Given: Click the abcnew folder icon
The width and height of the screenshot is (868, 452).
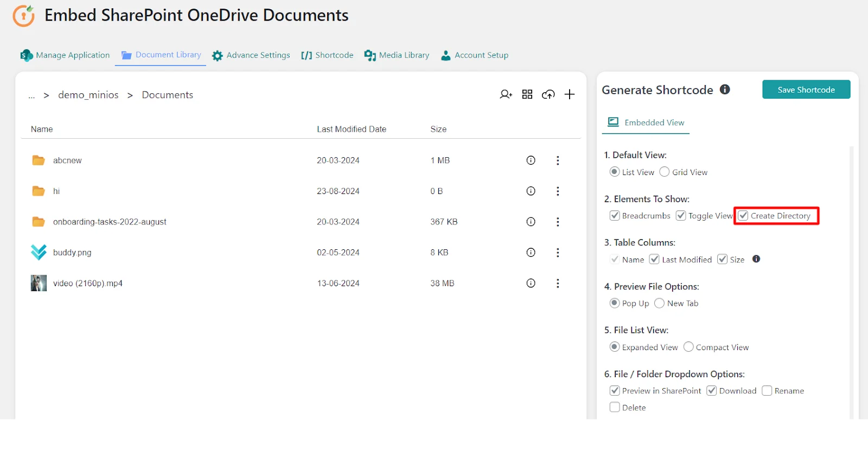Looking at the screenshot, I should [x=39, y=160].
